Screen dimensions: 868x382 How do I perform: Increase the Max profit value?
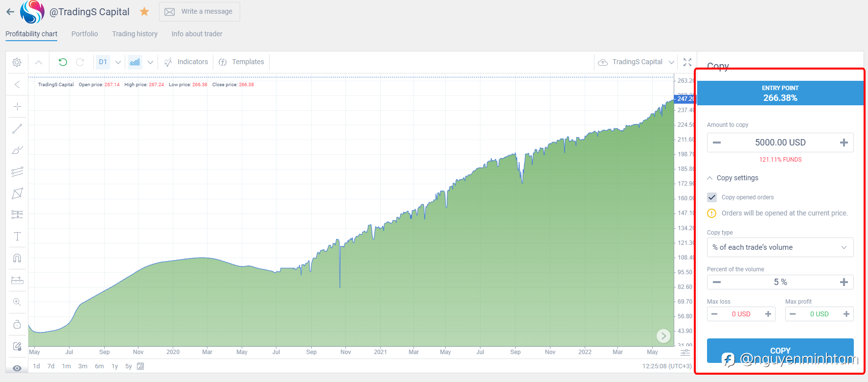846,314
